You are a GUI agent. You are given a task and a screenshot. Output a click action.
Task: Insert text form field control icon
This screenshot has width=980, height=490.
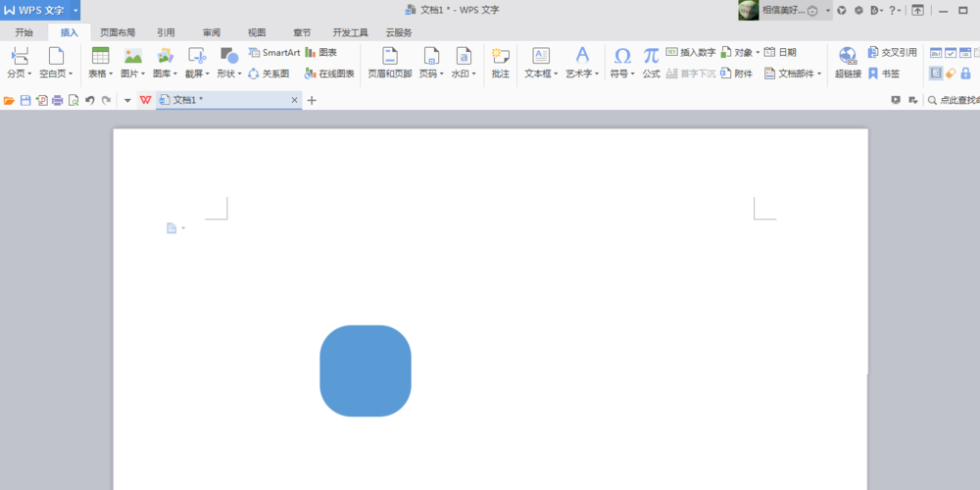[936, 53]
